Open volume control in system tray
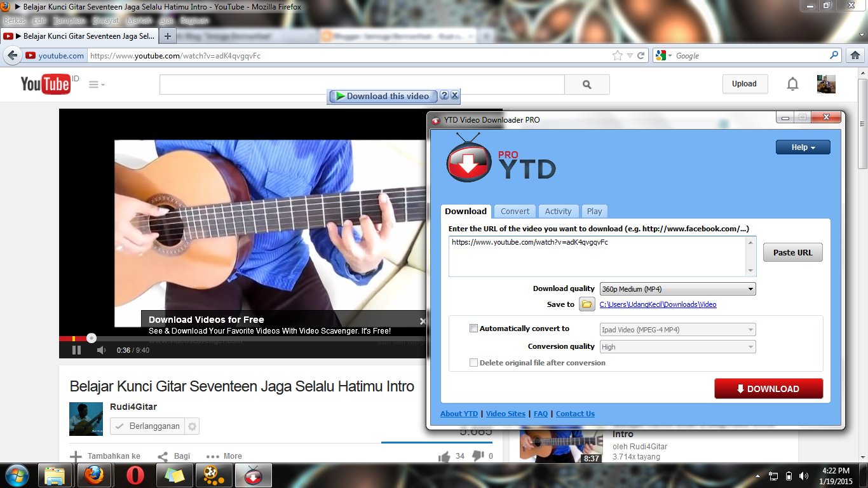The width and height of the screenshot is (868, 488). [x=804, y=475]
